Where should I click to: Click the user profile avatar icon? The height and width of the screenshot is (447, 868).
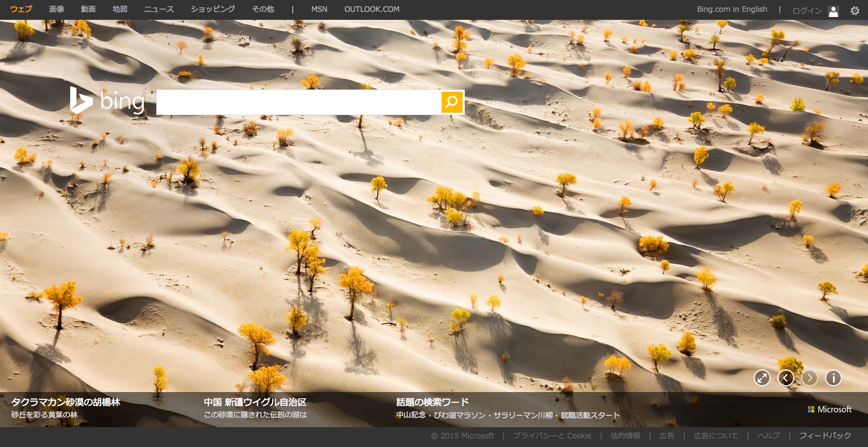(x=833, y=11)
